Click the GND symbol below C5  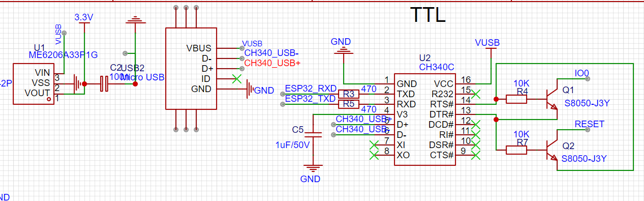(316, 168)
